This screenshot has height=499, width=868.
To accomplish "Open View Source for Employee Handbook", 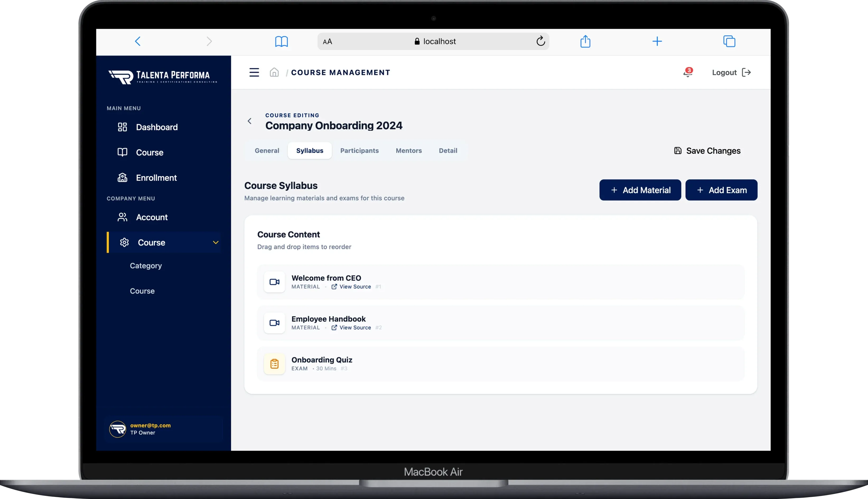I will point(355,327).
